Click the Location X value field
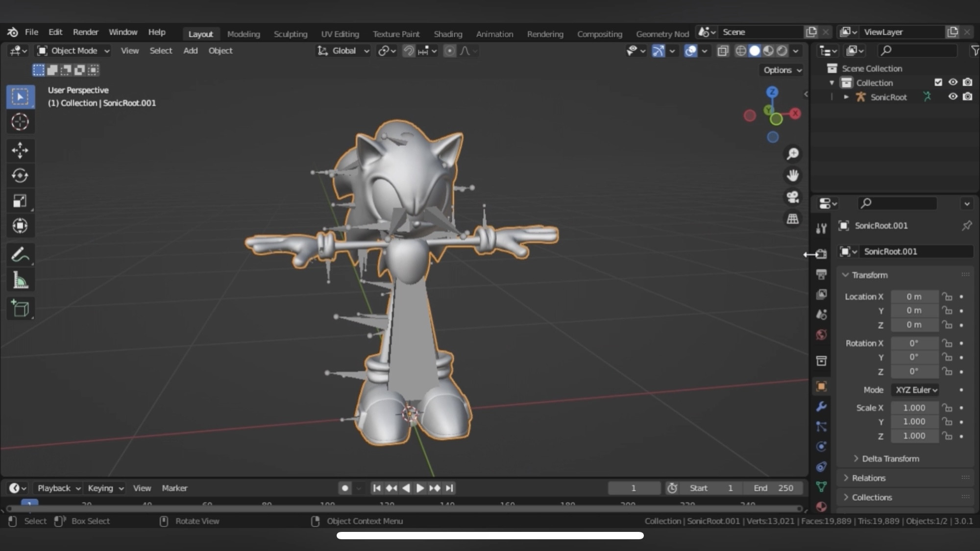The height and width of the screenshot is (551, 980). point(914,296)
